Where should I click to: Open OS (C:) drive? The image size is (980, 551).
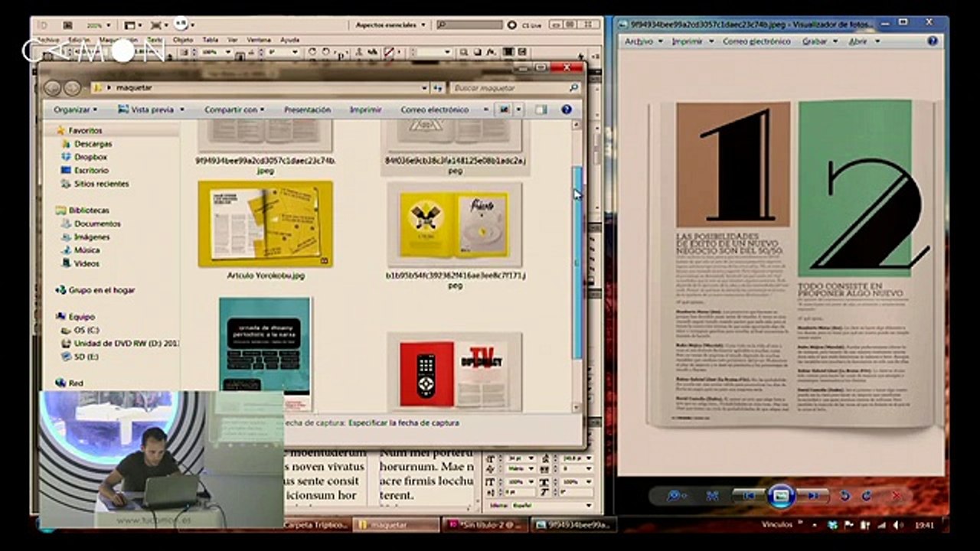coord(87,330)
